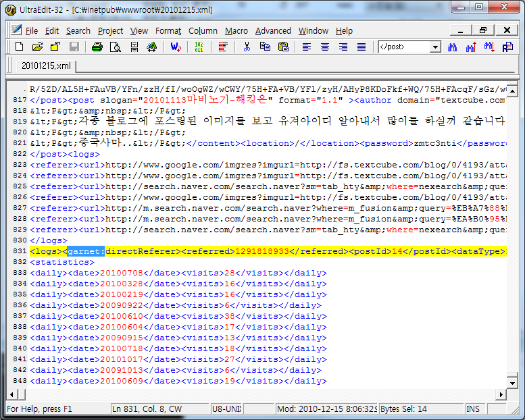Open Print Preview from toolbar
Image resolution: width=525 pixels, height=420 pixels.
tap(116, 47)
